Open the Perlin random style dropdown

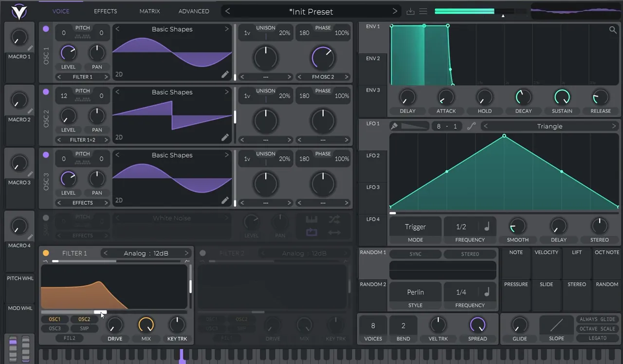point(415,292)
